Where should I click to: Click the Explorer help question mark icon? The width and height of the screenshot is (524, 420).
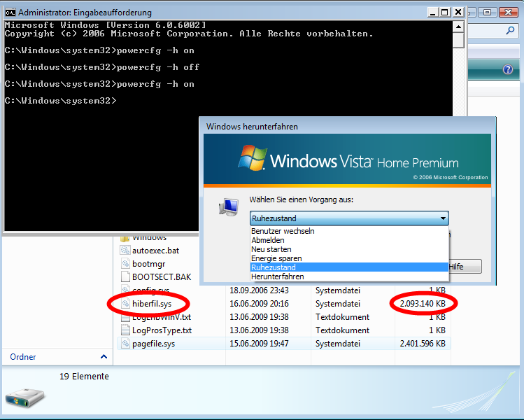pos(508,69)
